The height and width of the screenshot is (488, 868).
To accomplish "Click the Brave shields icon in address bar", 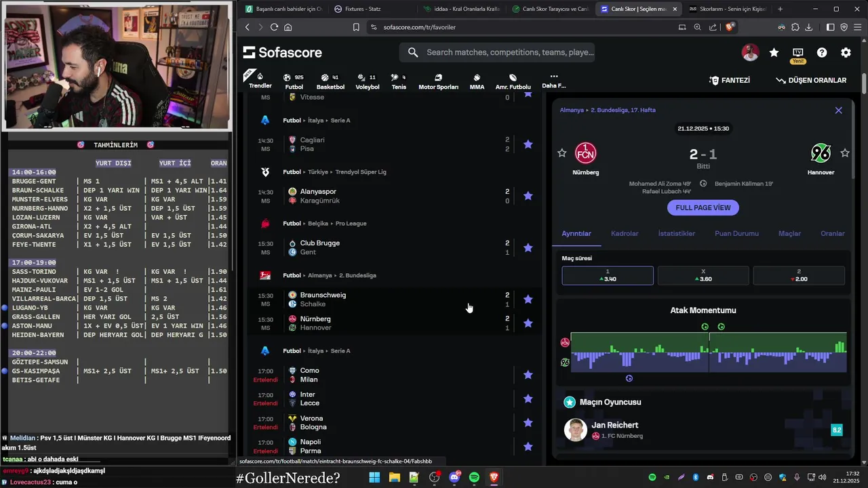I will (730, 27).
